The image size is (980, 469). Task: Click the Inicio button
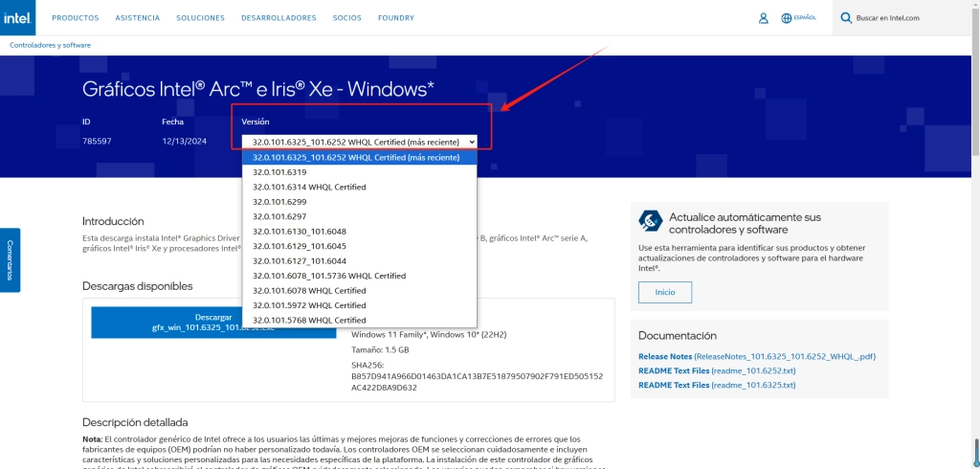(x=665, y=292)
